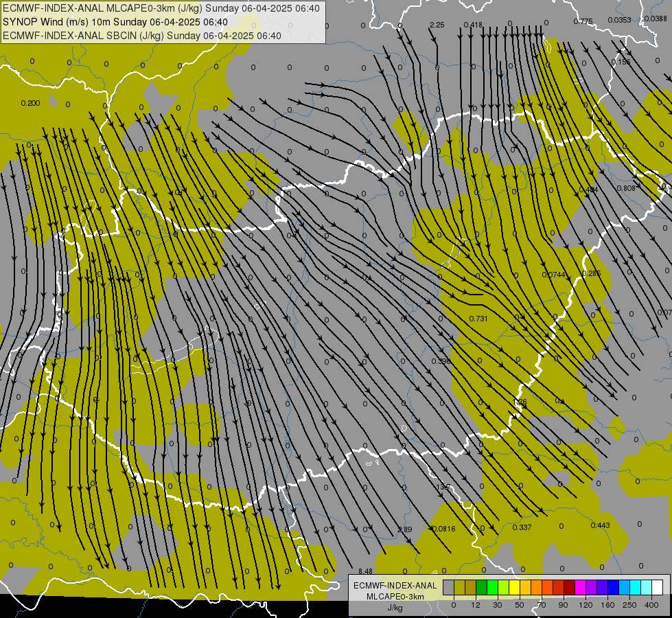Pick the magenta swatch in the legend colorbar
The height and width of the screenshot is (618, 672).
(581, 587)
